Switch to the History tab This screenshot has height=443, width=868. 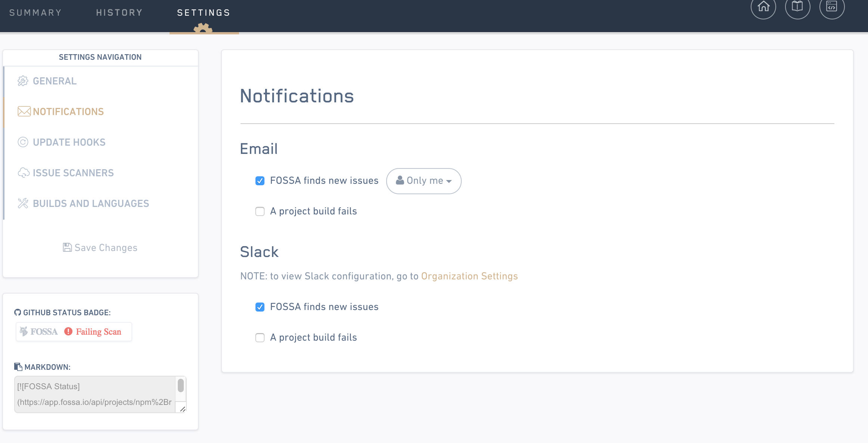(120, 13)
